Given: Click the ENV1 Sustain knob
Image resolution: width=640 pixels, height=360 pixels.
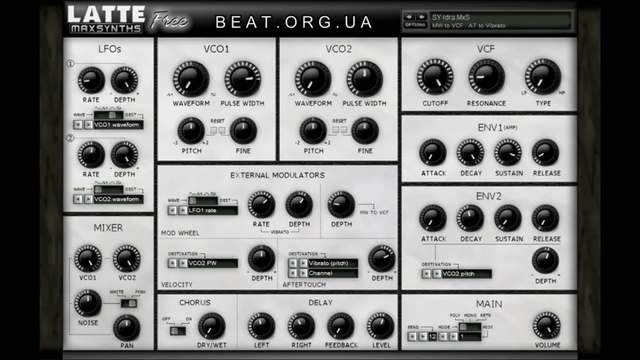Looking at the screenshot, I should click(508, 153).
